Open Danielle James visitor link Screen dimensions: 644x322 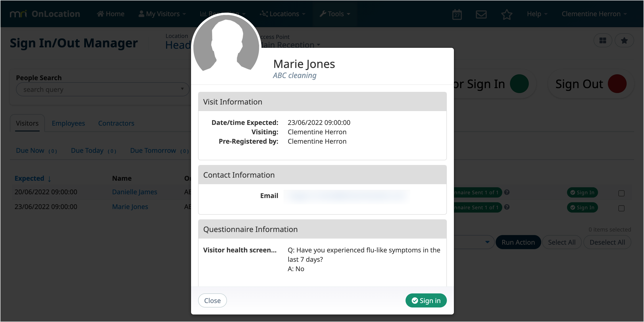134,192
